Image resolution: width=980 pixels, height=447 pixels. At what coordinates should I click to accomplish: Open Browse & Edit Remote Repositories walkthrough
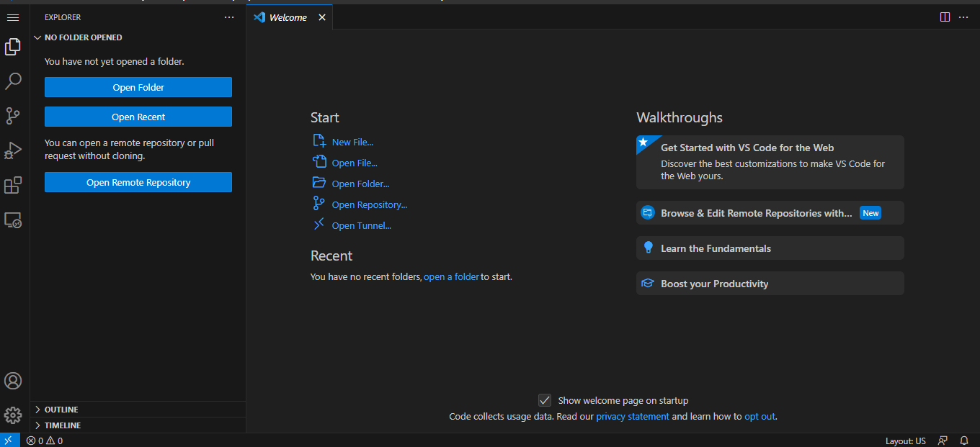click(x=770, y=213)
